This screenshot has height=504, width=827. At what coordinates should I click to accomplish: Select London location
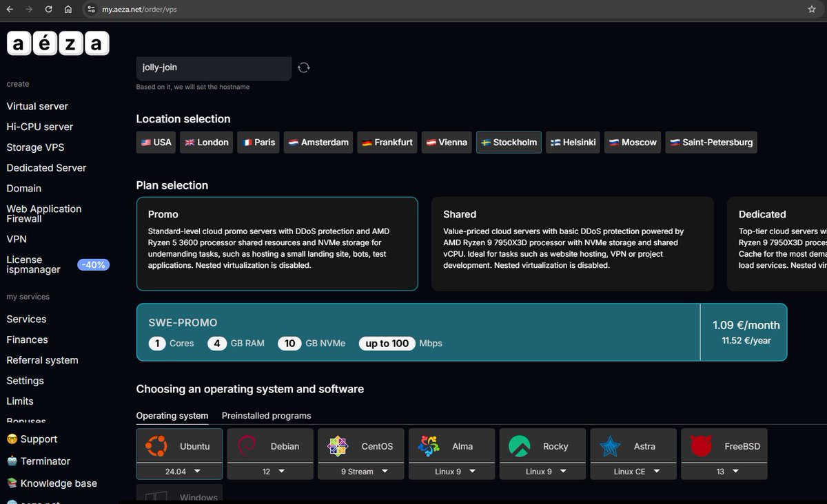tap(207, 143)
